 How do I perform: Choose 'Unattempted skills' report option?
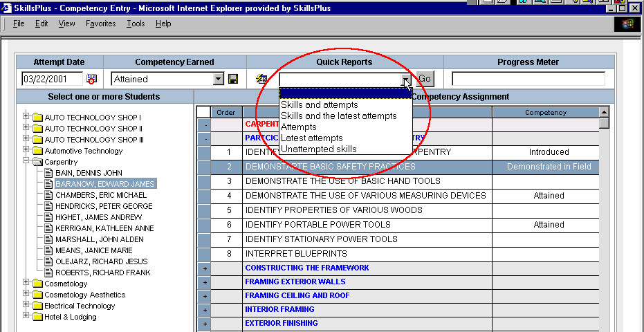point(345,149)
